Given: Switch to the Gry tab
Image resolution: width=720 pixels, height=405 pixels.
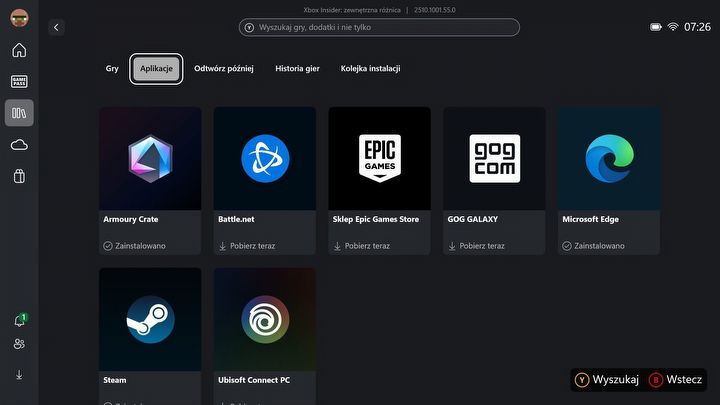Looking at the screenshot, I should click(112, 69).
